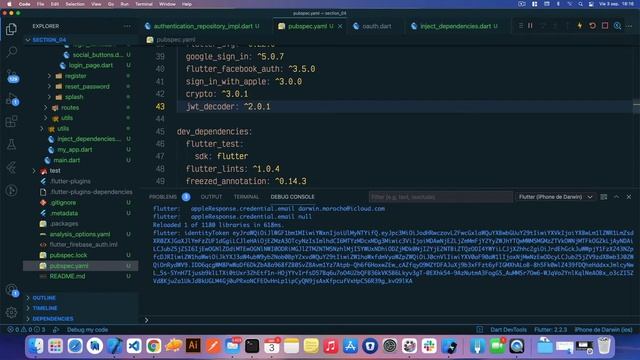The image size is (640, 360).
Task: Open the Selection menu in menu bar
Action: click(x=75, y=4)
